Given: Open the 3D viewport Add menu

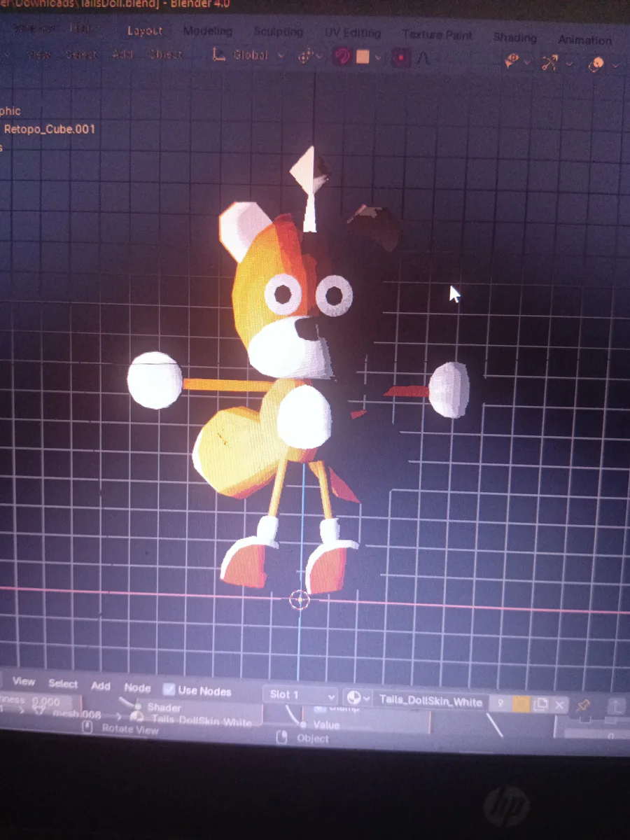Looking at the screenshot, I should point(122,55).
